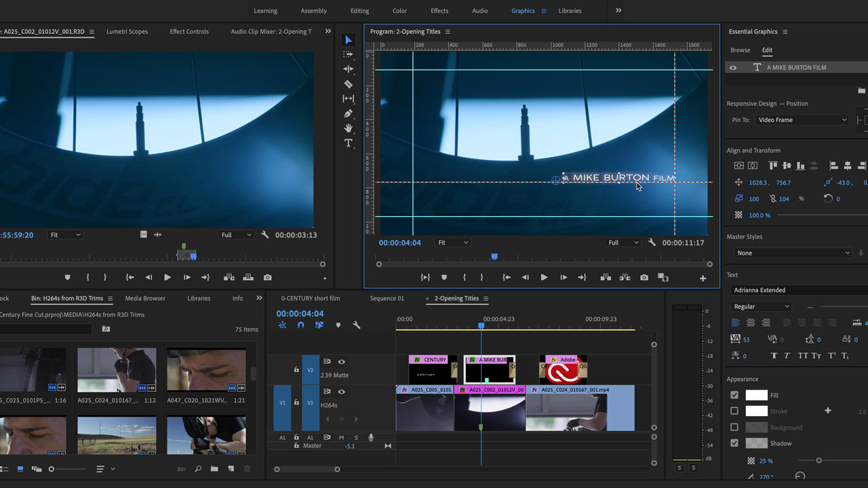Switch to Browse in Essential Graphics

[x=740, y=50]
